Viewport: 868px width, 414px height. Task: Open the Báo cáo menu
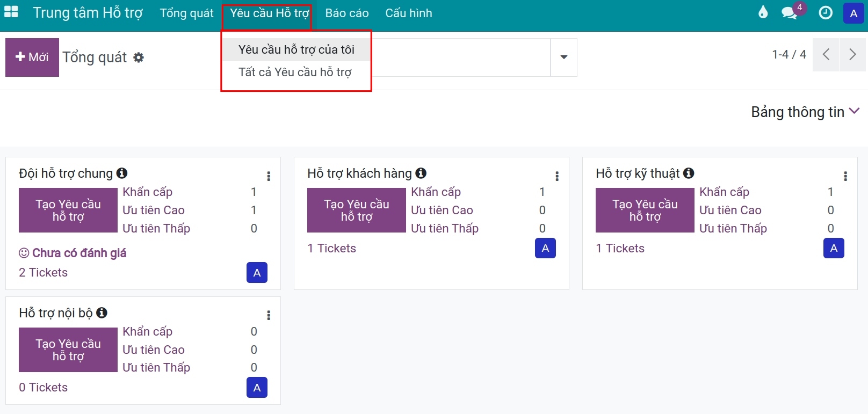[x=347, y=13]
